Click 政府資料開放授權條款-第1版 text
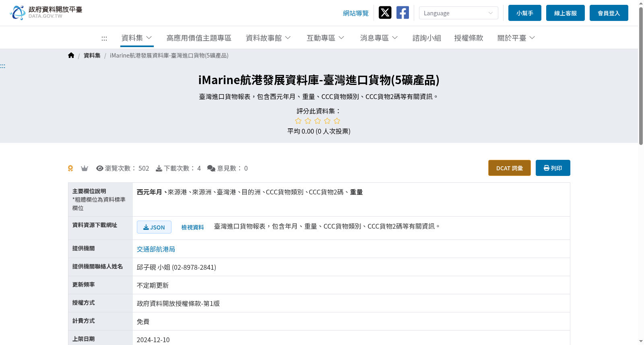Image resolution: width=644 pixels, height=345 pixels. pos(178,304)
